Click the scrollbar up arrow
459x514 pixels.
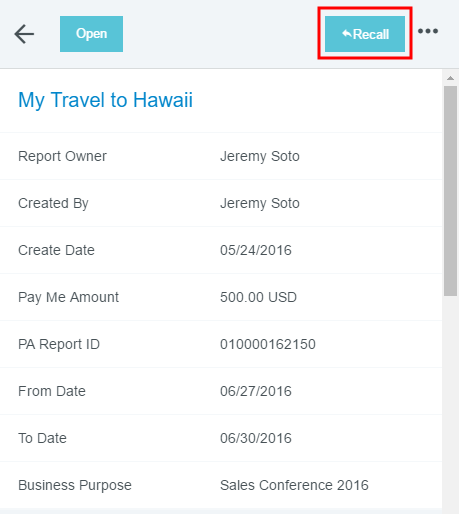click(x=450, y=78)
